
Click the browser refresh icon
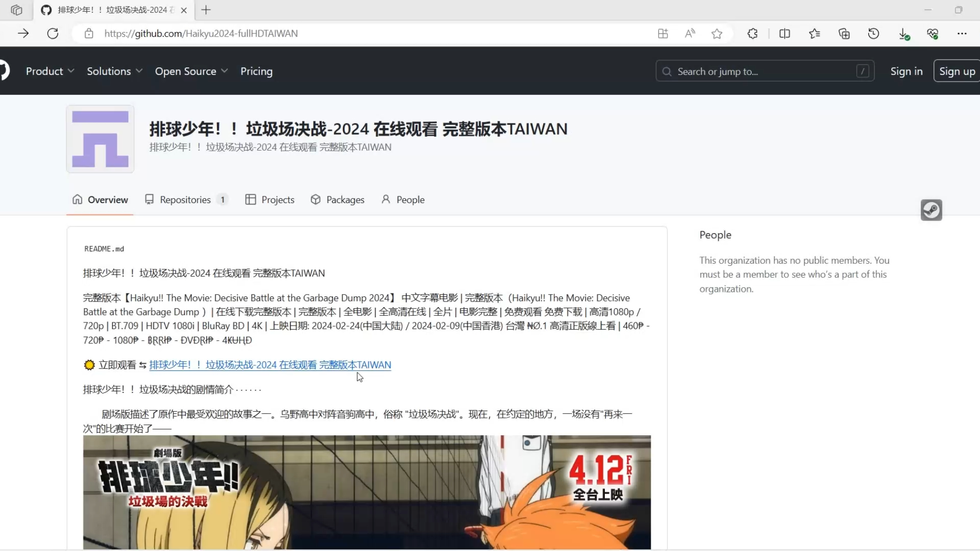point(53,33)
